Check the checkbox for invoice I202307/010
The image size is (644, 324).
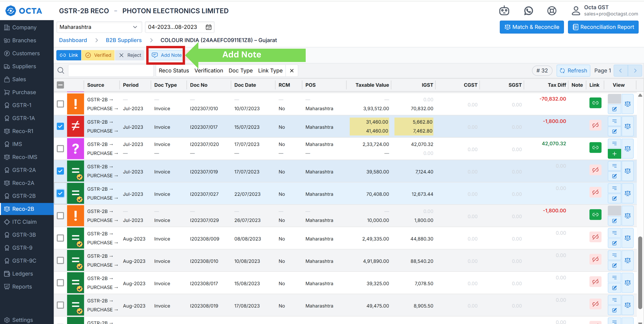tap(60, 104)
